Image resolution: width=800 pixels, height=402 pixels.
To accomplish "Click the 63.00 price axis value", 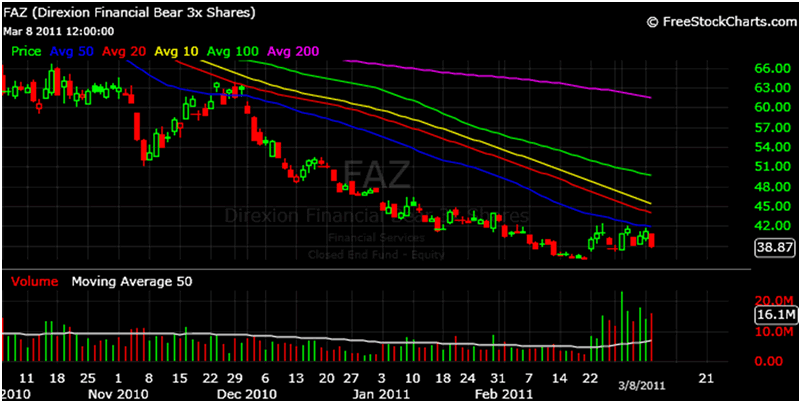I will pos(774,88).
